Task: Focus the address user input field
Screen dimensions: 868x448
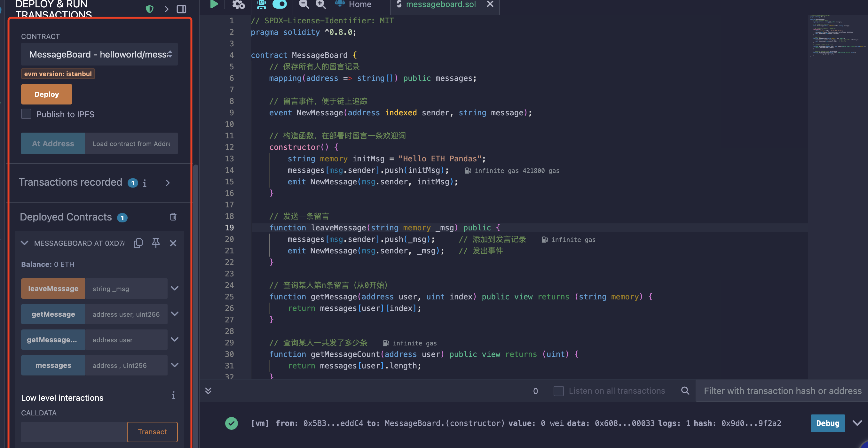Action: pyautogui.click(x=126, y=340)
